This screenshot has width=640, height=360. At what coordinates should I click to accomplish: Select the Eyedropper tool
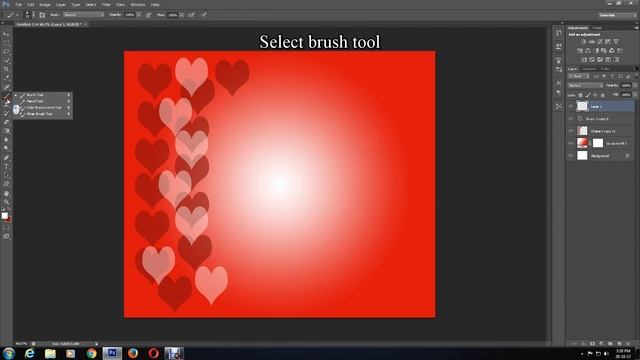coord(6,78)
